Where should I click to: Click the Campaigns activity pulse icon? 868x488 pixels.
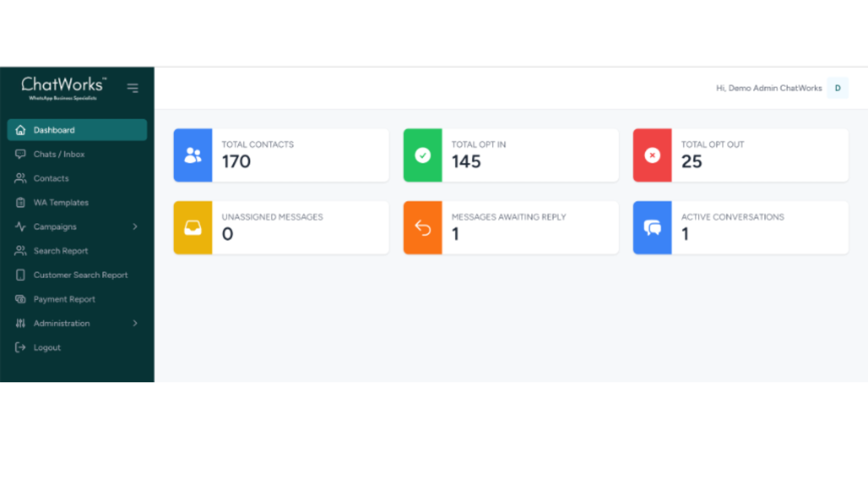[x=20, y=226]
